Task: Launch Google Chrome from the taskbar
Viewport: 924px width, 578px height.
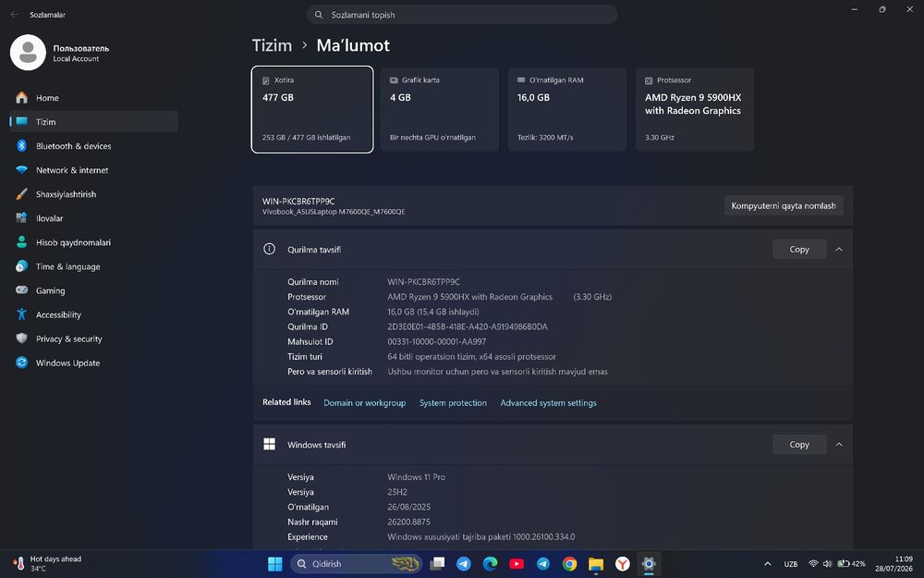Action: pyautogui.click(x=569, y=564)
